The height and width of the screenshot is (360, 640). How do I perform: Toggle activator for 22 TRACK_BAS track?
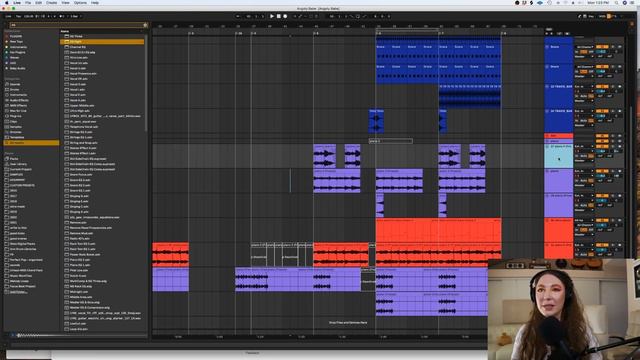(601, 87)
